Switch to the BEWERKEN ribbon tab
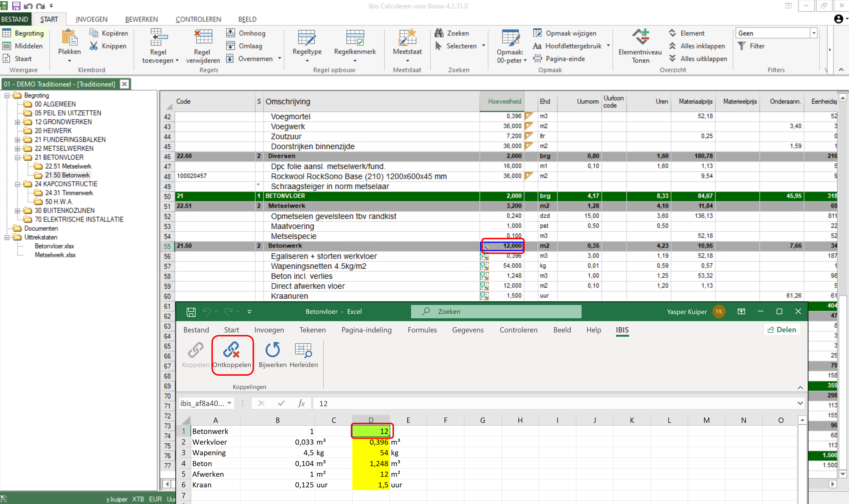The height and width of the screenshot is (504, 849). 142,19
